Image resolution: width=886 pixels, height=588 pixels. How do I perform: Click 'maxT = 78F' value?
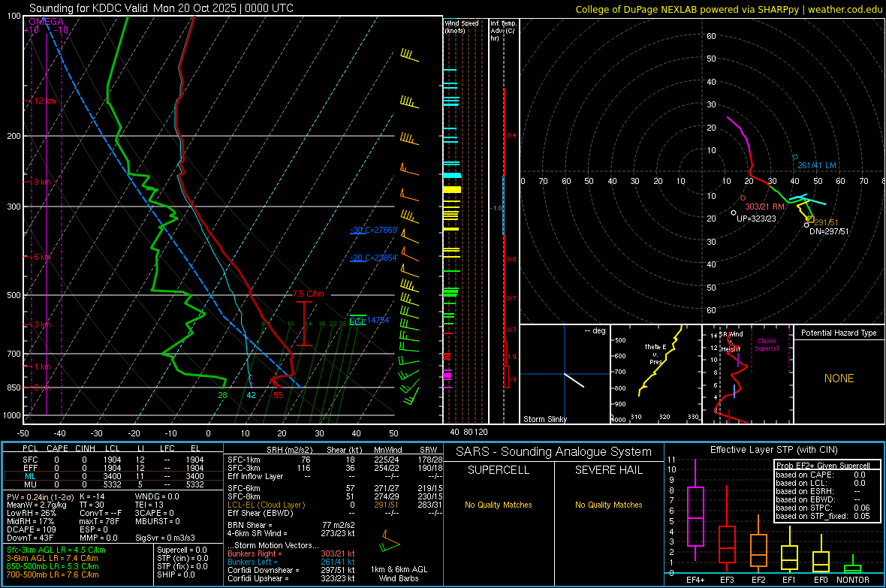coord(99,521)
